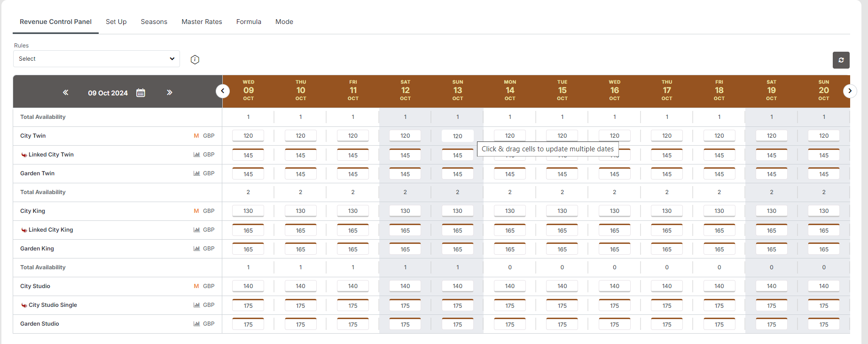Open the calendar date picker icon

[x=141, y=93]
